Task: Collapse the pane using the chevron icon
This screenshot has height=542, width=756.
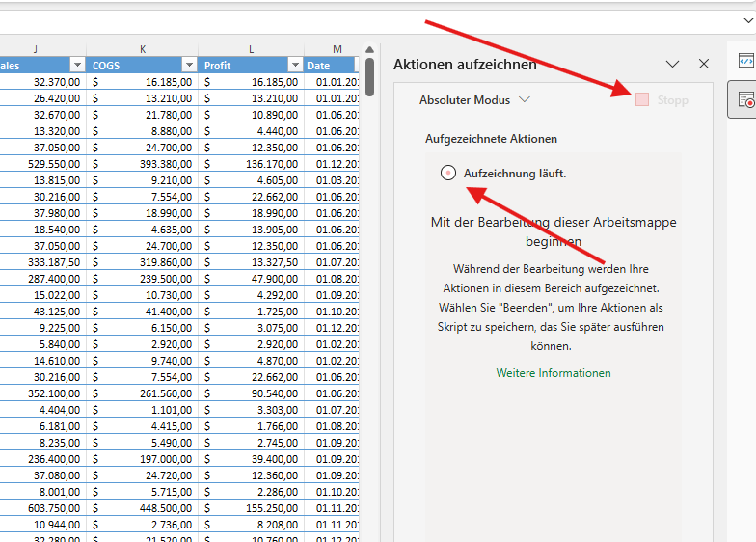Action: point(673,64)
